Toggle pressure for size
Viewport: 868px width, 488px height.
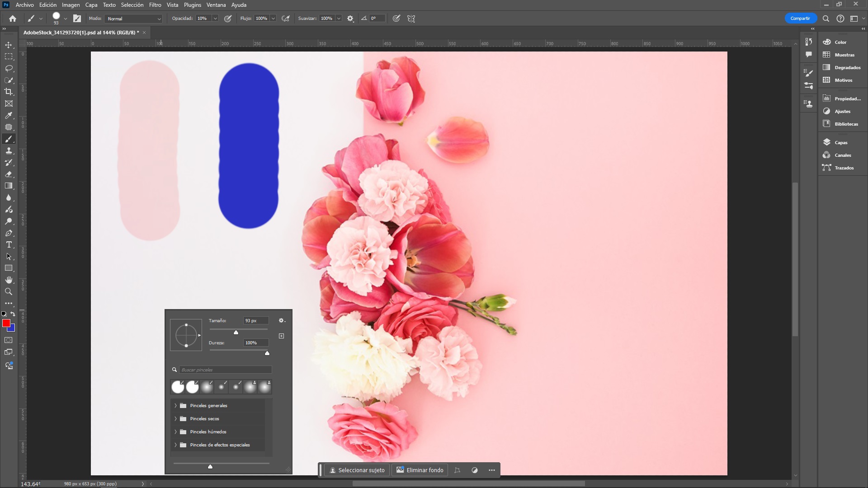point(396,19)
